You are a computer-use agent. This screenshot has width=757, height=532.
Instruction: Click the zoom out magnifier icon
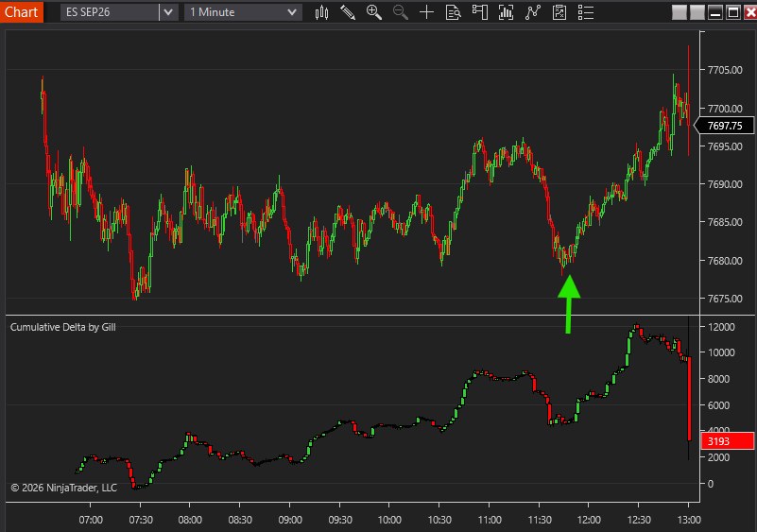[x=400, y=12]
